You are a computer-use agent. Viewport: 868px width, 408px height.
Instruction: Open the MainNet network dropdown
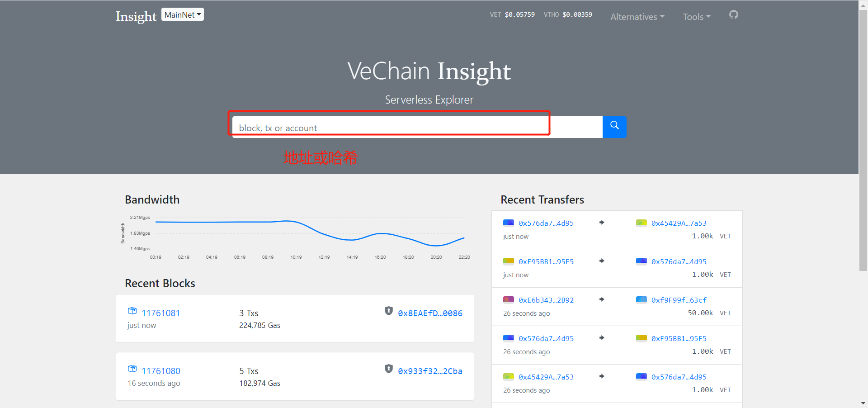pyautogui.click(x=182, y=15)
